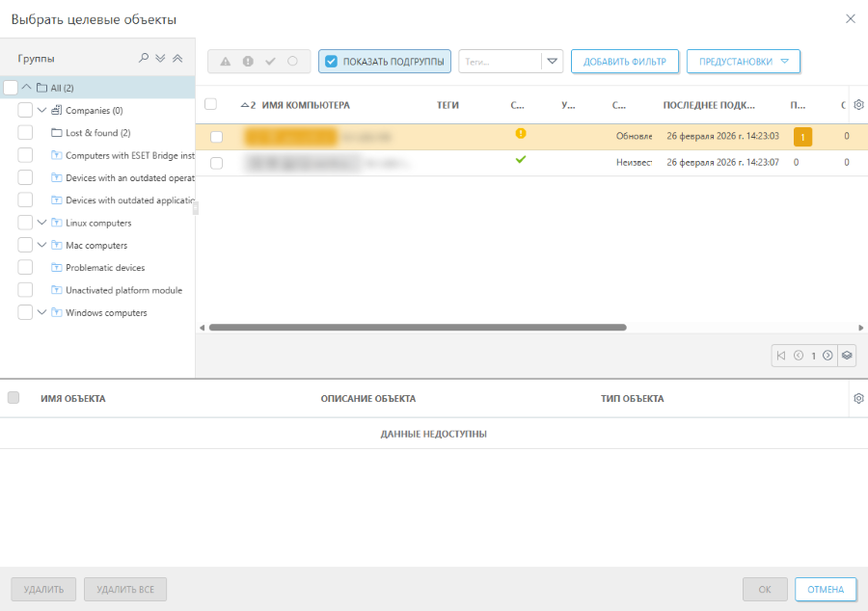
Task: Expand the Windows computers group
Action: click(x=41, y=312)
